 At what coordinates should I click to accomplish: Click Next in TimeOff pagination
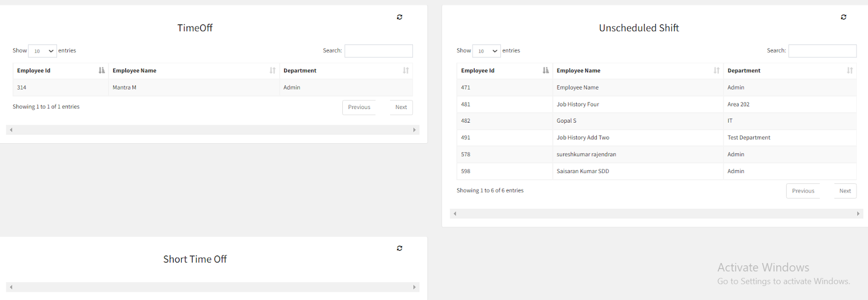pyautogui.click(x=401, y=107)
